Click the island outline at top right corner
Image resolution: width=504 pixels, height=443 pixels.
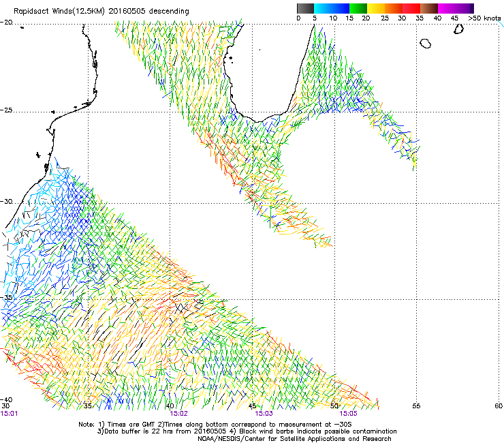pos(458,29)
